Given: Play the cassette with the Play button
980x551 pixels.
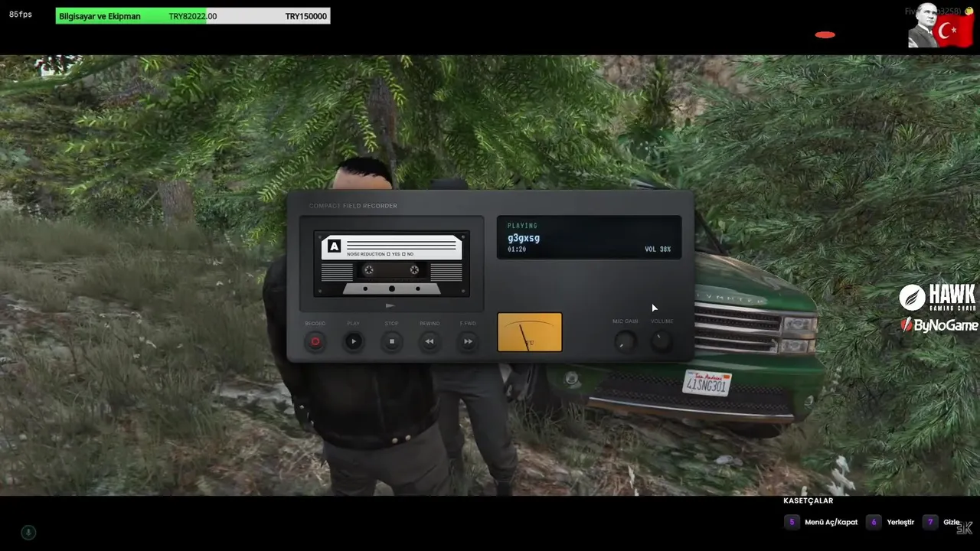Looking at the screenshot, I should [353, 342].
